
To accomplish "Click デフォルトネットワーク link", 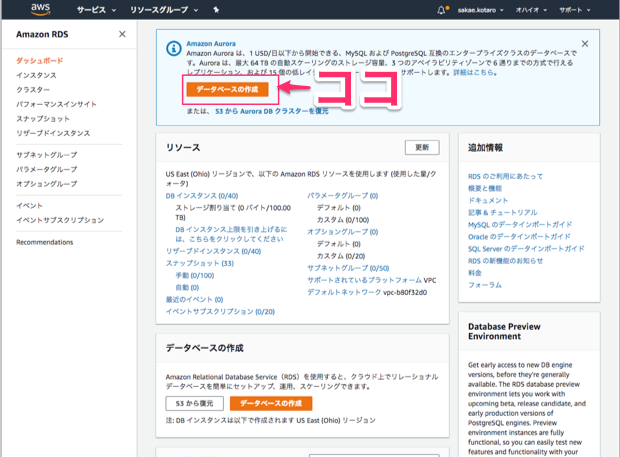I will (344, 292).
